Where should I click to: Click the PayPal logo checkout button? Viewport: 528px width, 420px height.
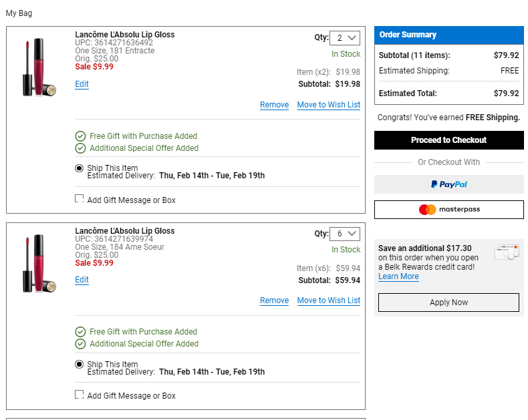[x=449, y=184]
